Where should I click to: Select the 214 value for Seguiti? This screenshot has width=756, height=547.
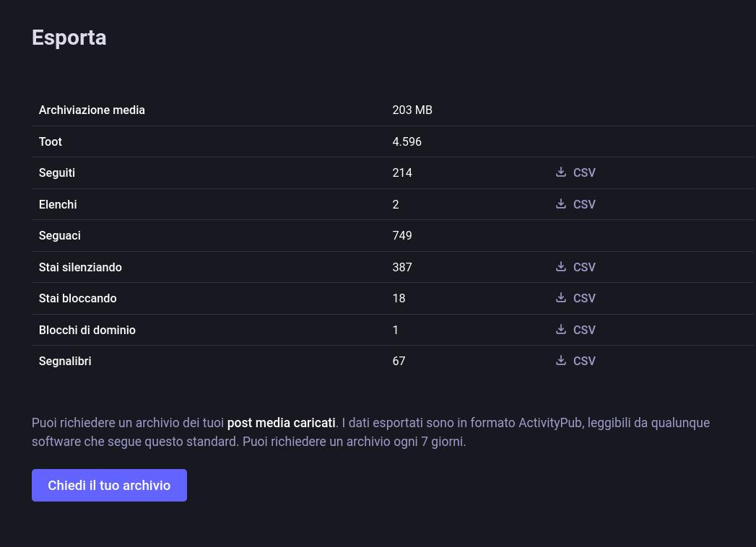tap(402, 172)
